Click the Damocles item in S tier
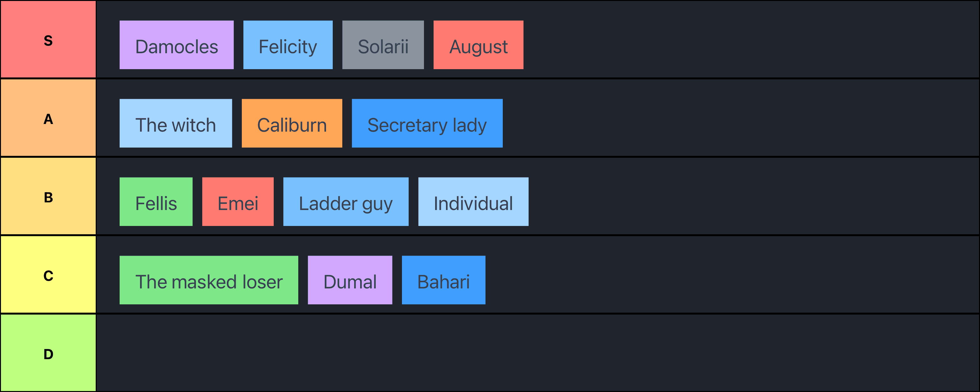 pyautogui.click(x=176, y=45)
